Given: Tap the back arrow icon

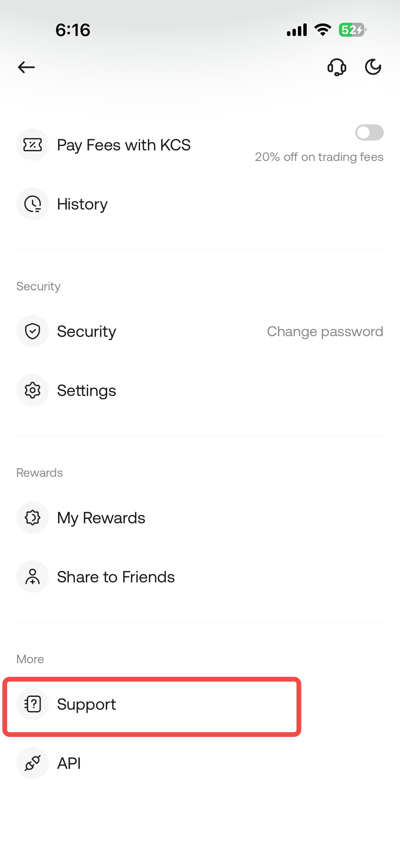Looking at the screenshot, I should 26,67.
